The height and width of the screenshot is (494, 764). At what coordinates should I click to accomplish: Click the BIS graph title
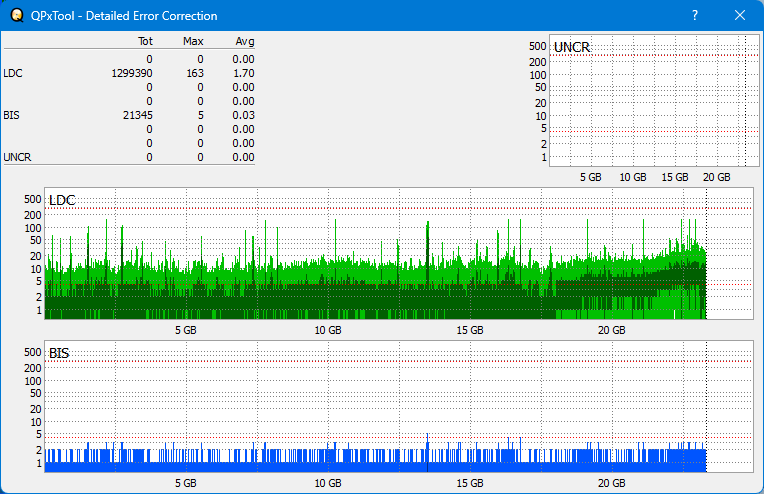tap(59, 353)
